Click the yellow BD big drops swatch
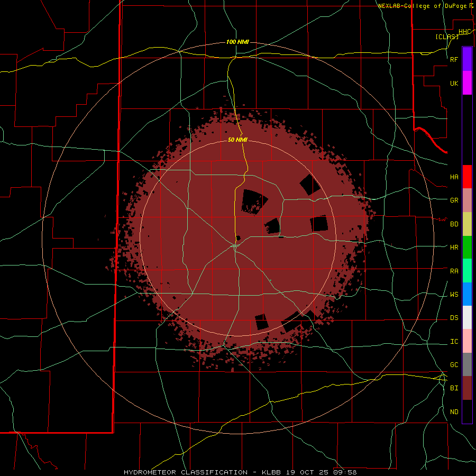 [467, 224]
